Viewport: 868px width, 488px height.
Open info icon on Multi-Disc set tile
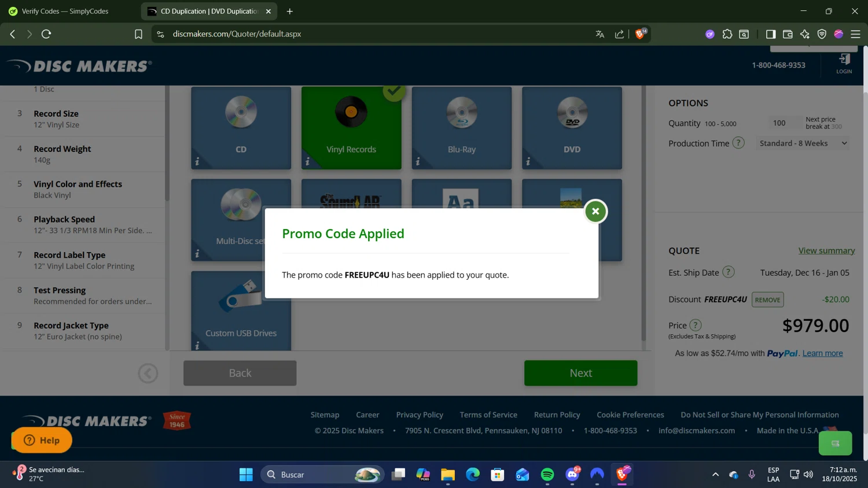pyautogui.click(x=197, y=253)
